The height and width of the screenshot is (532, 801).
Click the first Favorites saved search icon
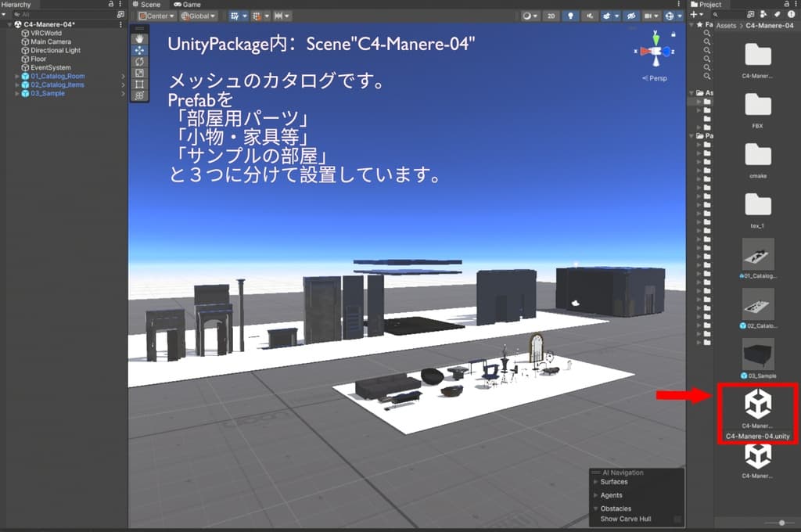pyautogui.click(x=707, y=33)
